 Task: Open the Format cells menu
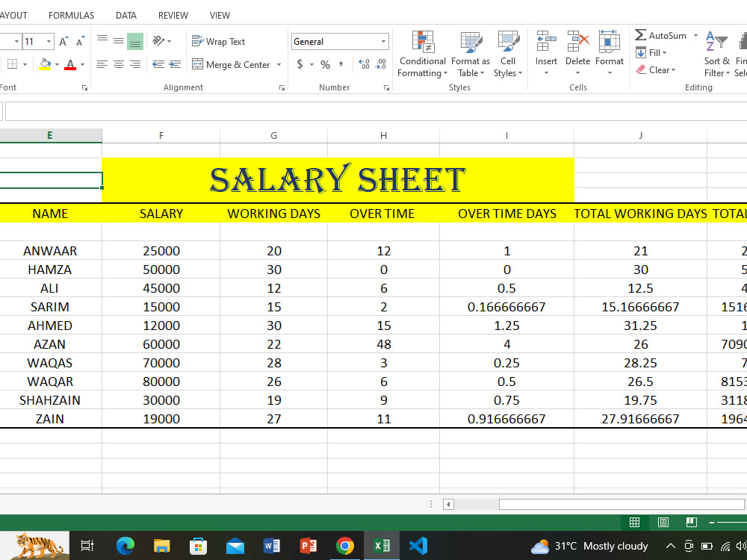click(610, 54)
